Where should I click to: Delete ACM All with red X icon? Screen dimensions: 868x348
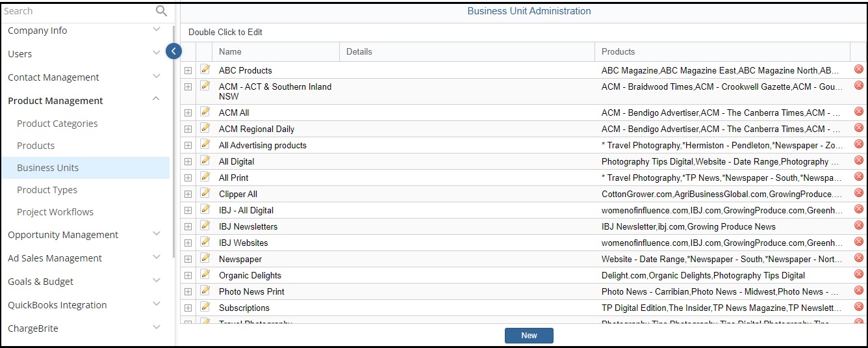859,111
